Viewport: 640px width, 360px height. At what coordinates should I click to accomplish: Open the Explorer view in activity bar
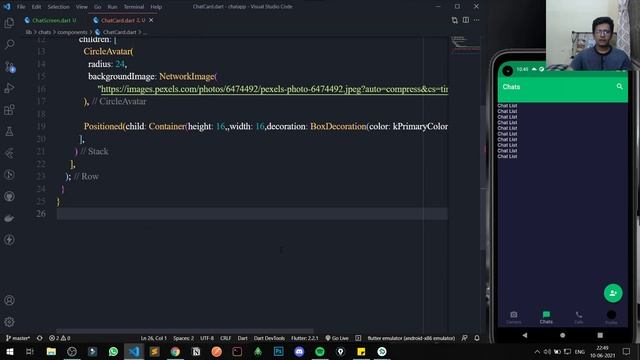[9, 23]
